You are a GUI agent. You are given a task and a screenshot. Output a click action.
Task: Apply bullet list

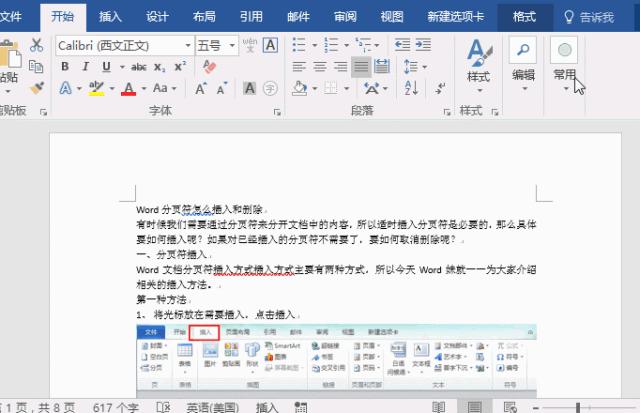(x=299, y=45)
